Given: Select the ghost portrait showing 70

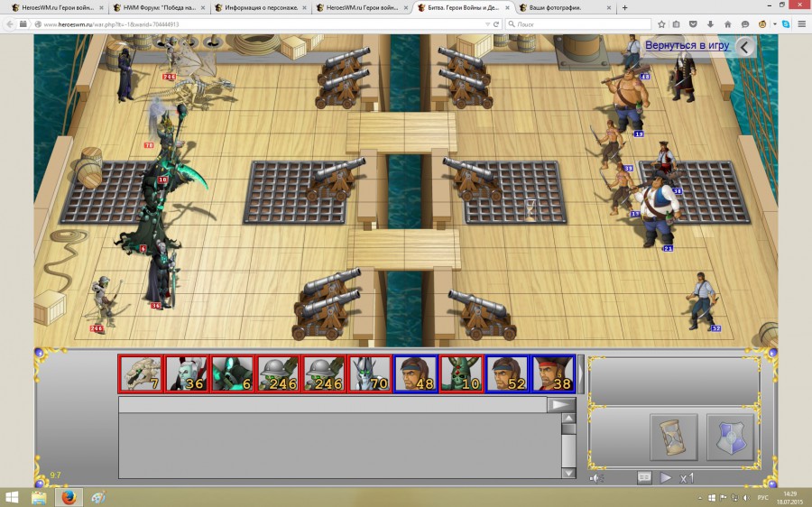Looking at the screenshot, I should click(369, 373).
